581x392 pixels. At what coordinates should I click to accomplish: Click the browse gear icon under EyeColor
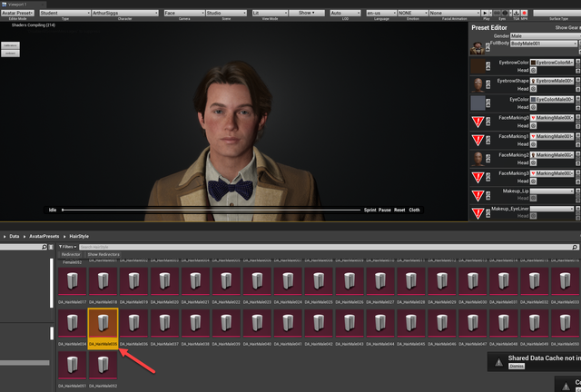pyautogui.click(x=533, y=107)
